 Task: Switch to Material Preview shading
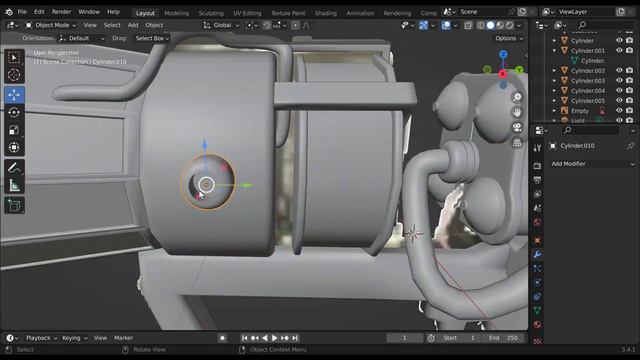point(500,25)
